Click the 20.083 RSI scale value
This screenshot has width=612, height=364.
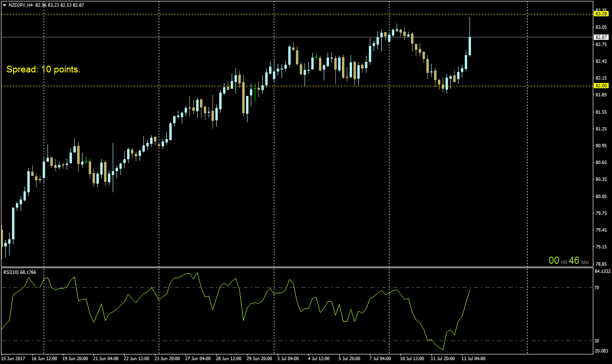600,351
